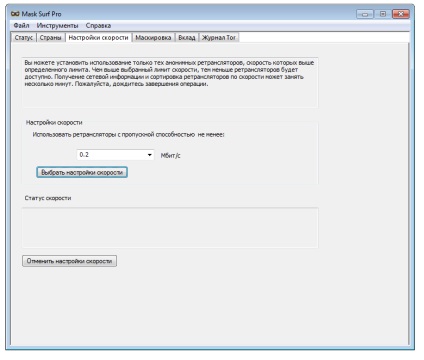Click the Mask Surf Pro title icon
Screen dimensions: 424x360
[15, 14]
